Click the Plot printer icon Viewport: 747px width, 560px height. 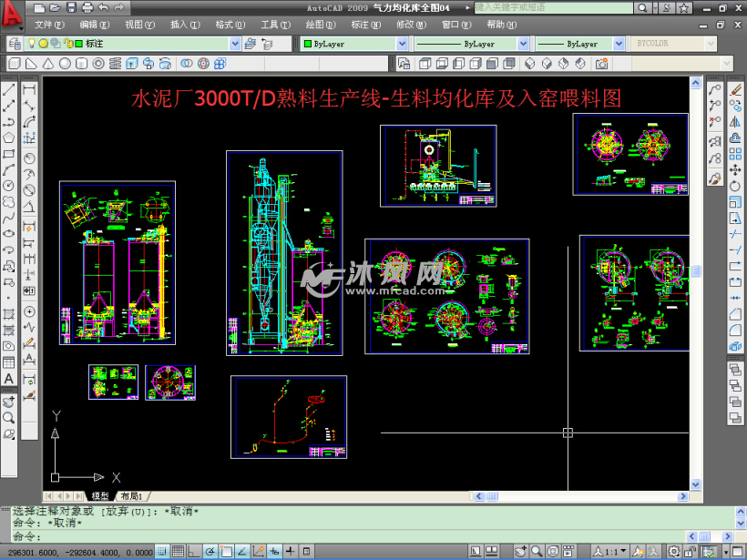[87, 7]
